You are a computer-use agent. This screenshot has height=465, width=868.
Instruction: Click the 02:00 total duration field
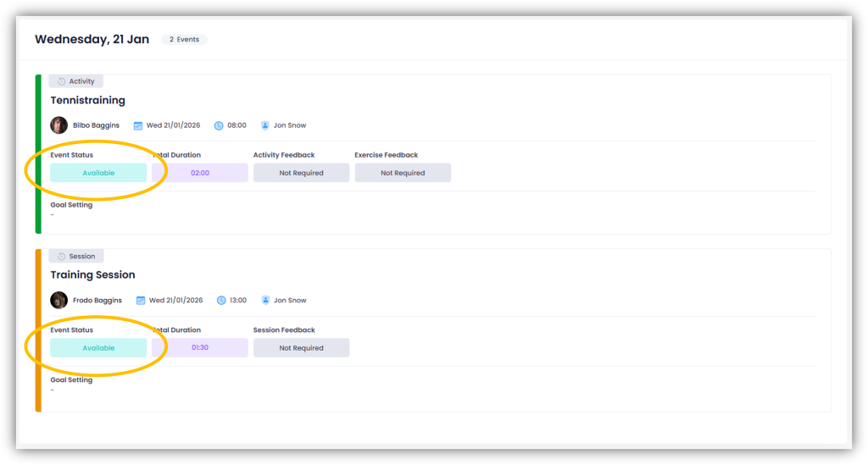[x=200, y=173]
